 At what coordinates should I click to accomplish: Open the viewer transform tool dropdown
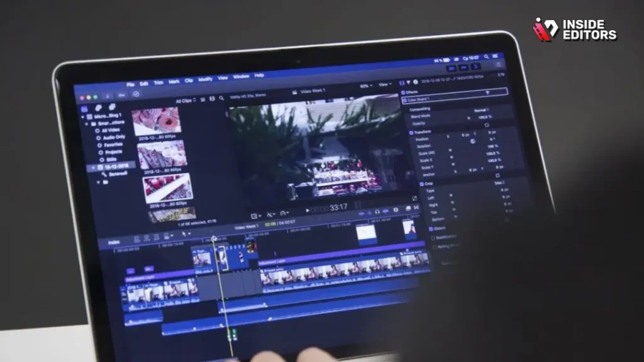pos(256,216)
